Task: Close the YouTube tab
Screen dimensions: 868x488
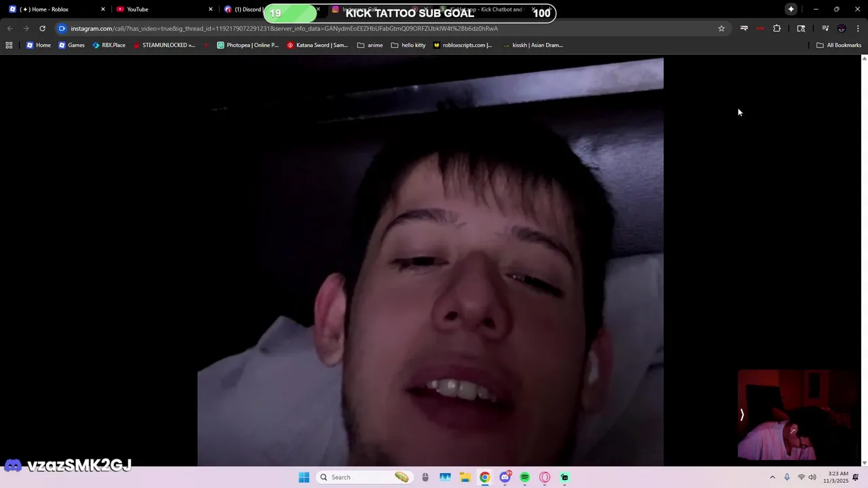Action: pos(210,9)
